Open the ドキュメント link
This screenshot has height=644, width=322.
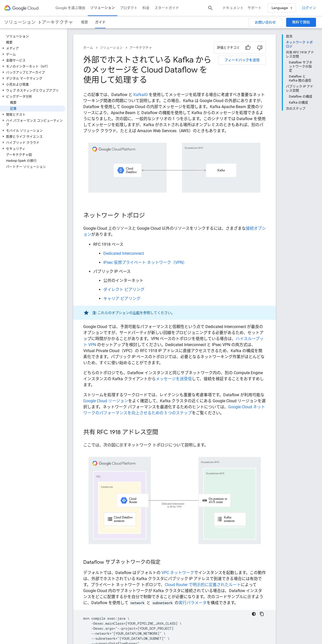click(x=233, y=8)
